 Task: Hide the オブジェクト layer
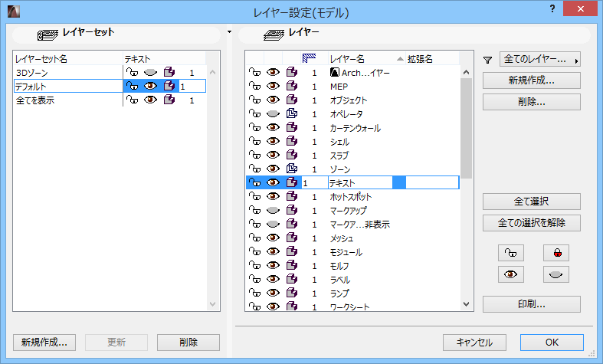[x=273, y=100]
